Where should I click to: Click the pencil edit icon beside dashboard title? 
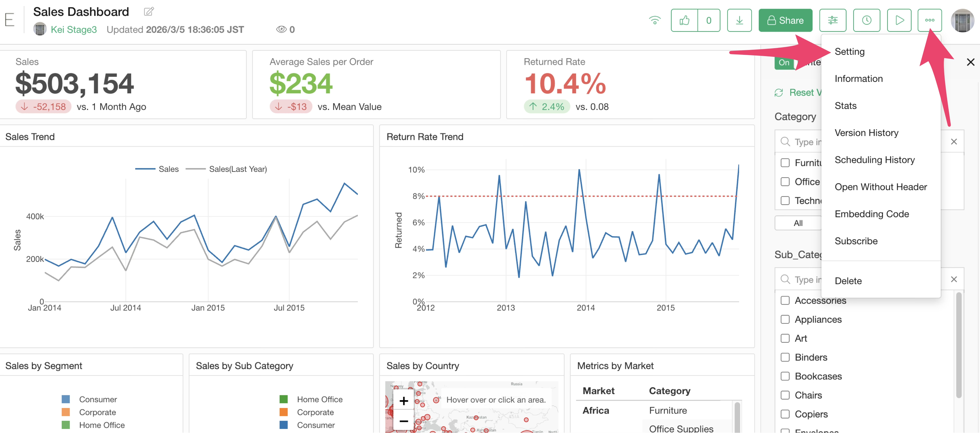point(149,11)
